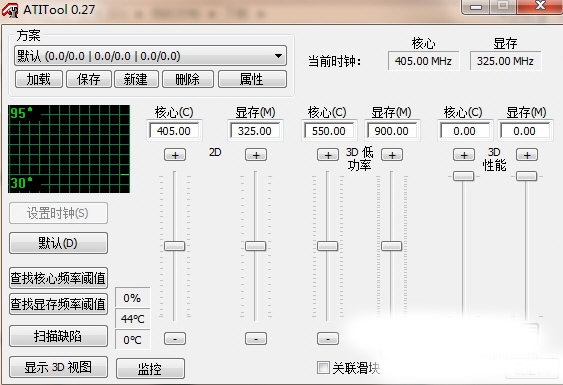Click the 3D low-power memory slider thumb
Image resolution: width=563 pixels, height=385 pixels.
[x=391, y=246]
